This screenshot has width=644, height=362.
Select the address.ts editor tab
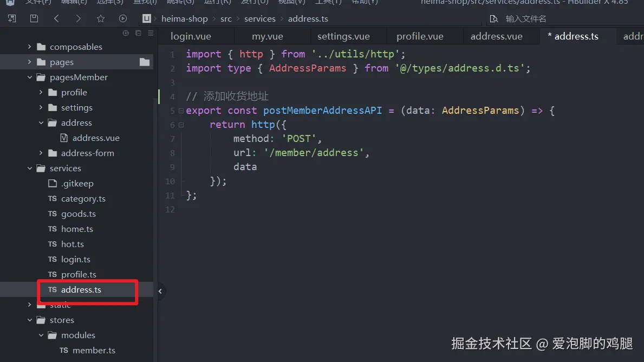coord(576,36)
